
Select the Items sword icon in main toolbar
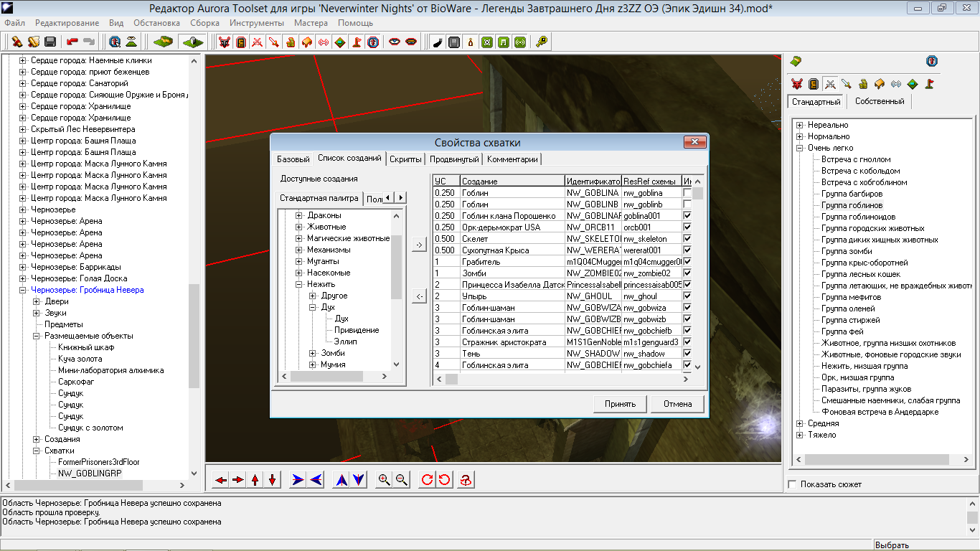click(x=274, y=42)
